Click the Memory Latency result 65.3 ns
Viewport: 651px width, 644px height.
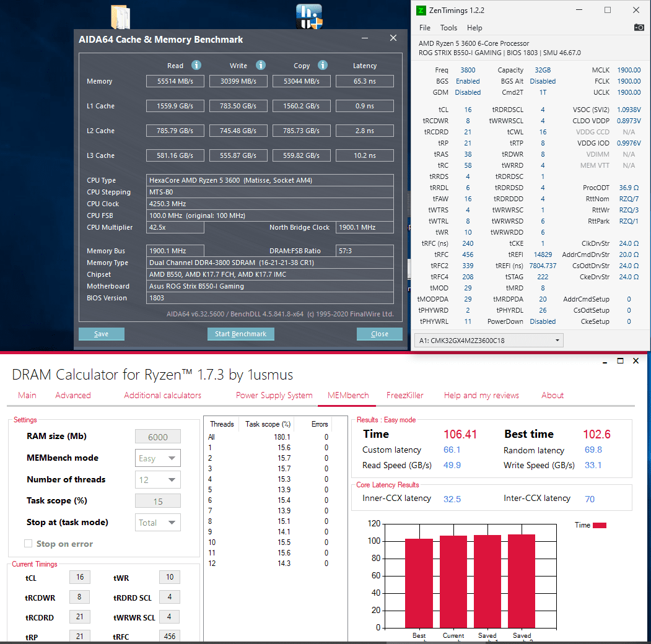tap(365, 81)
